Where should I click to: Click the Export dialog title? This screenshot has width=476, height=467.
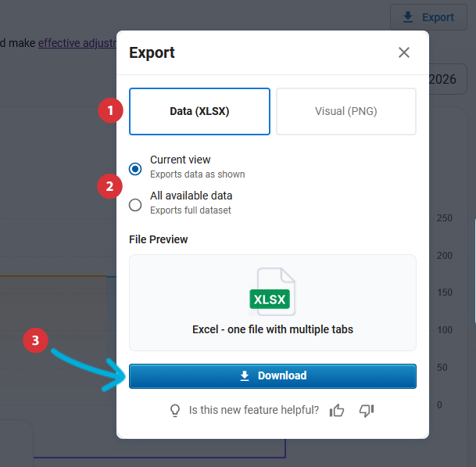click(152, 53)
